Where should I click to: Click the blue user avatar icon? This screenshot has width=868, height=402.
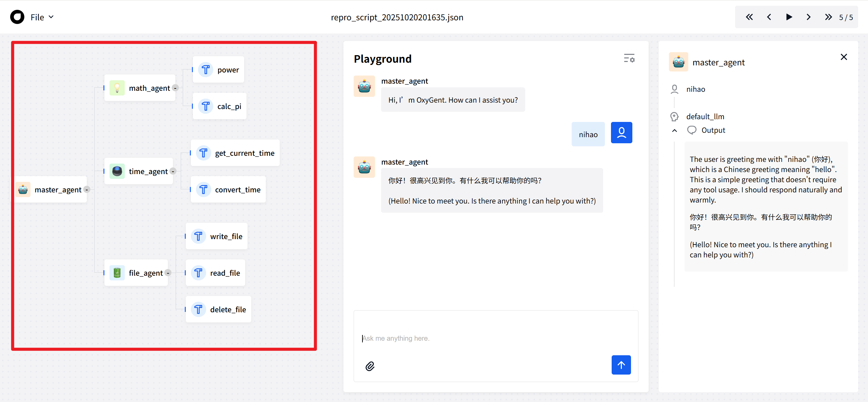pyautogui.click(x=621, y=132)
